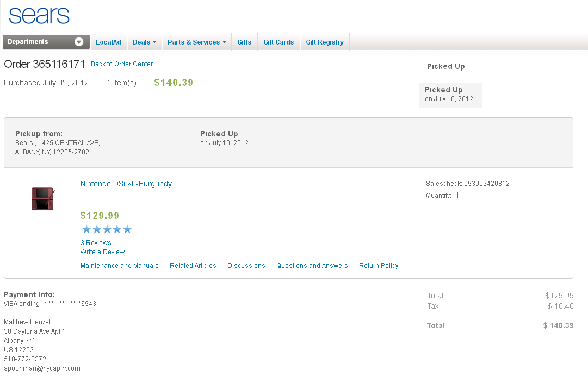Click Write a Review link

(102, 252)
